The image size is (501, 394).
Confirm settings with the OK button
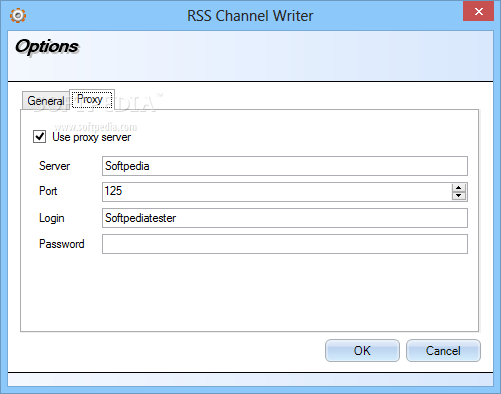[362, 351]
